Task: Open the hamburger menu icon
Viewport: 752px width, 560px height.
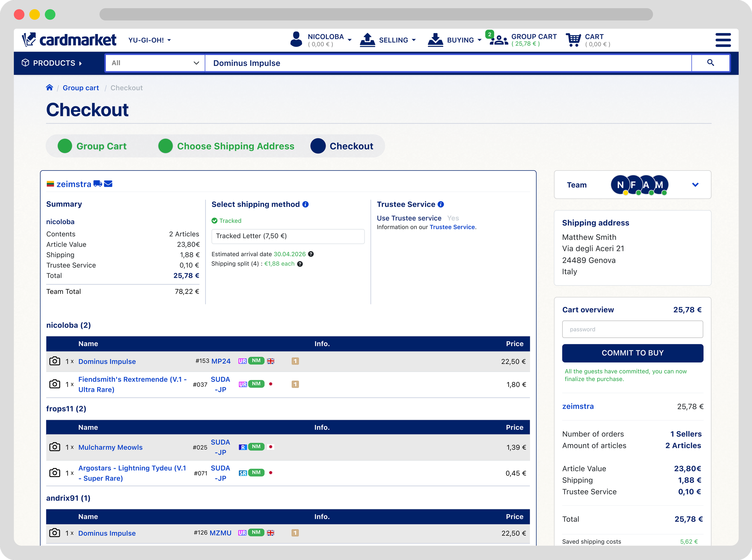Action: 723,40
